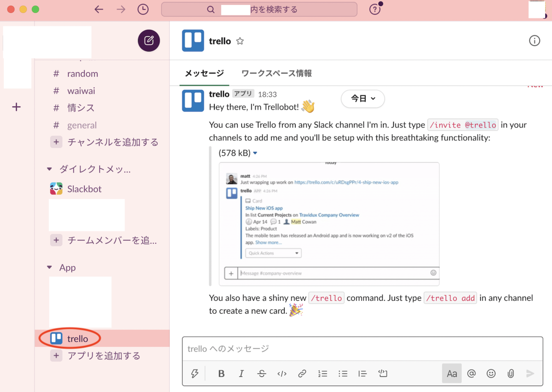The height and width of the screenshot is (392, 552).
Task: Attach a file with the paperclip icon
Action: coord(511,373)
